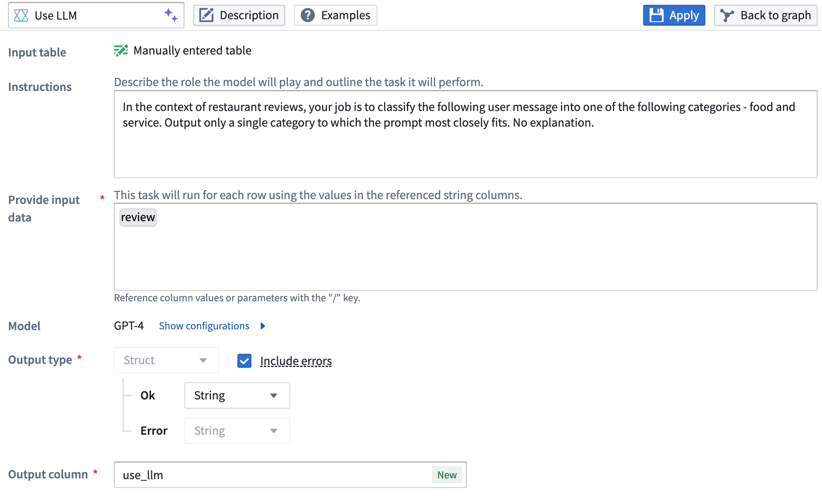The width and height of the screenshot is (822, 504).
Task: Click Show configurations link
Action: tap(204, 326)
